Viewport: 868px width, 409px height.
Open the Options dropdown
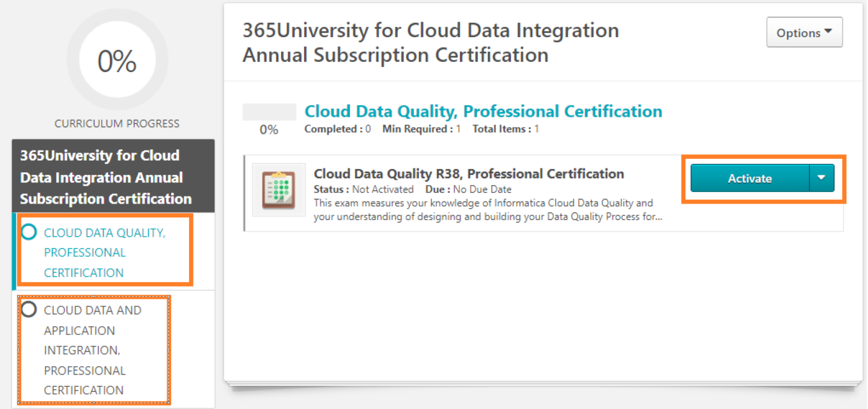pyautogui.click(x=804, y=33)
